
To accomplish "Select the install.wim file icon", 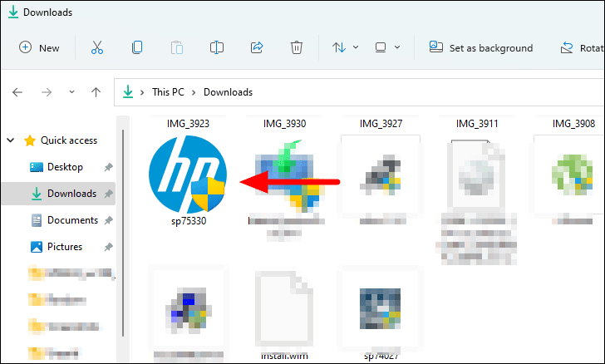I will coord(284,309).
